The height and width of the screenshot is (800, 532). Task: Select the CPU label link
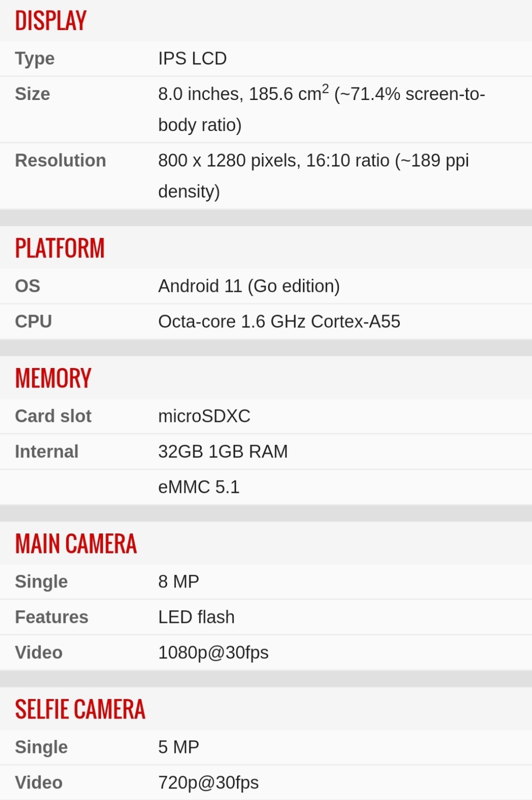click(x=33, y=321)
